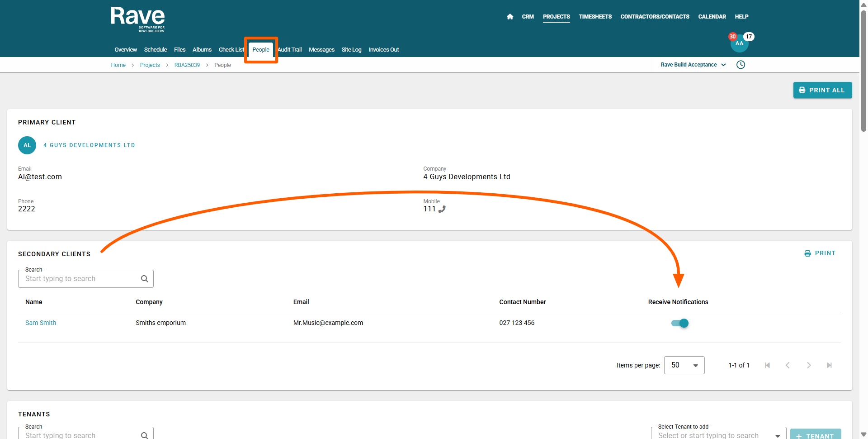Viewport: 868px width, 439px height.
Task: Go to the previous page arrow
Action: coord(788,365)
